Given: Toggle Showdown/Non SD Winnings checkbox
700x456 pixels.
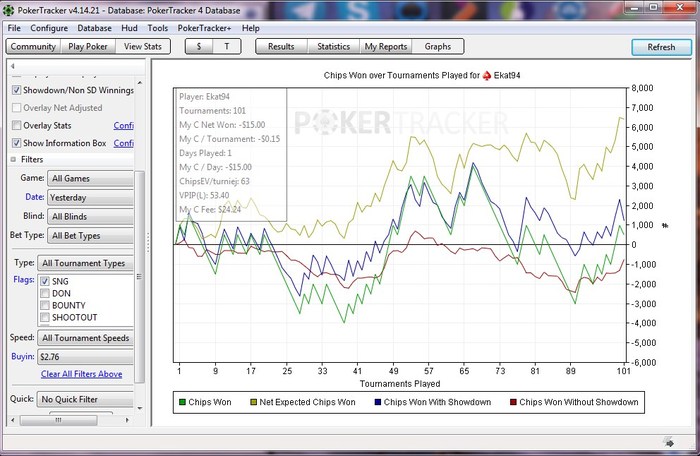Looking at the screenshot, I should point(17,90).
